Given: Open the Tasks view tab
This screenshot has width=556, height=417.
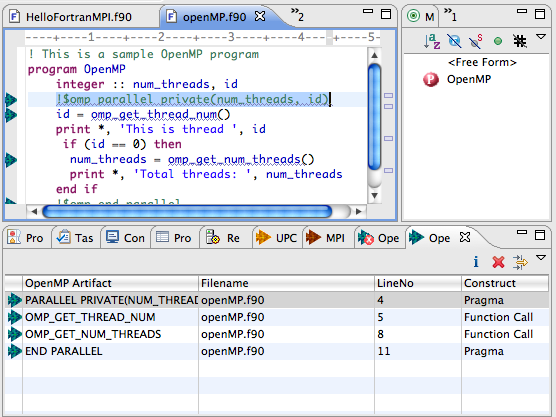Looking at the screenshot, I should click(x=76, y=238).
